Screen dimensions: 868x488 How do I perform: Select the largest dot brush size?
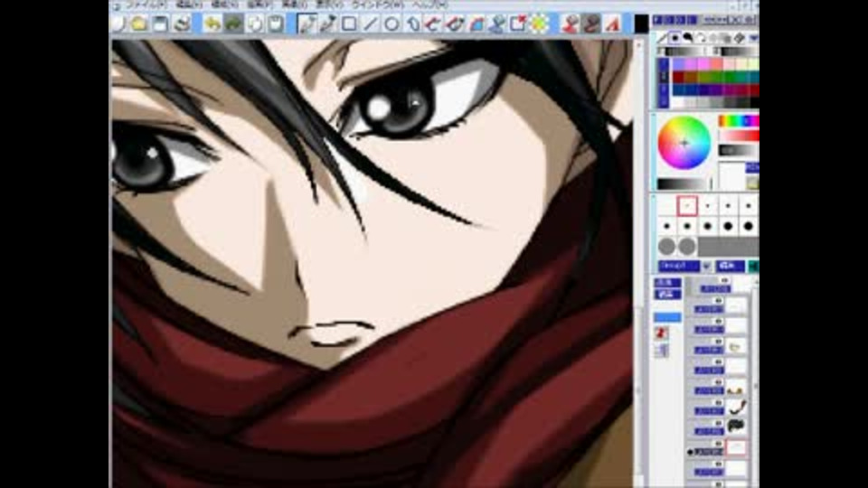[x=749, y=226]
